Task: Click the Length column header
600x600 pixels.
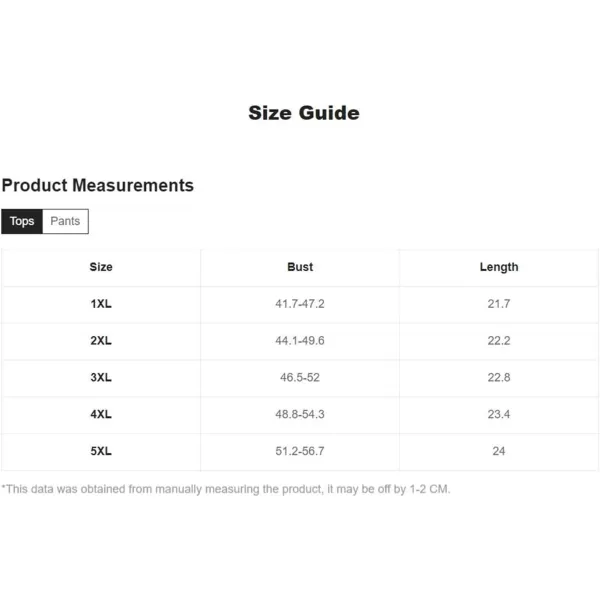Action: [499, 267]
